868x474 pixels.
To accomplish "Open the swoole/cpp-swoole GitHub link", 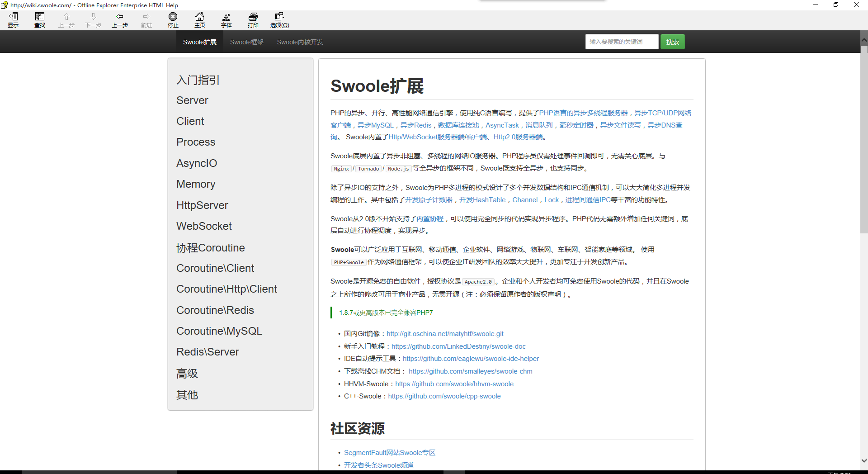I will pos(444,396).
